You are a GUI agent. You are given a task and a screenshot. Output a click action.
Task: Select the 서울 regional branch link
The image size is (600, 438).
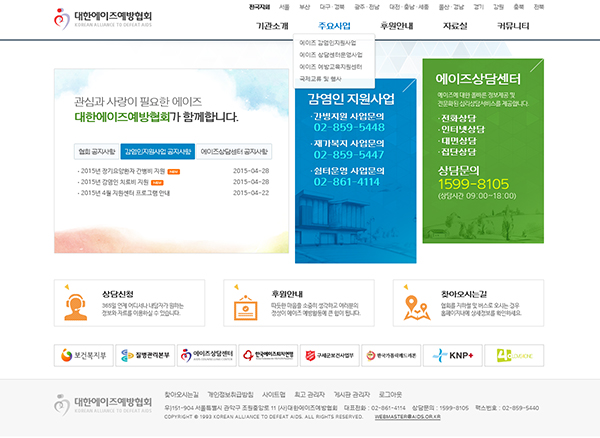click(285, 6)
